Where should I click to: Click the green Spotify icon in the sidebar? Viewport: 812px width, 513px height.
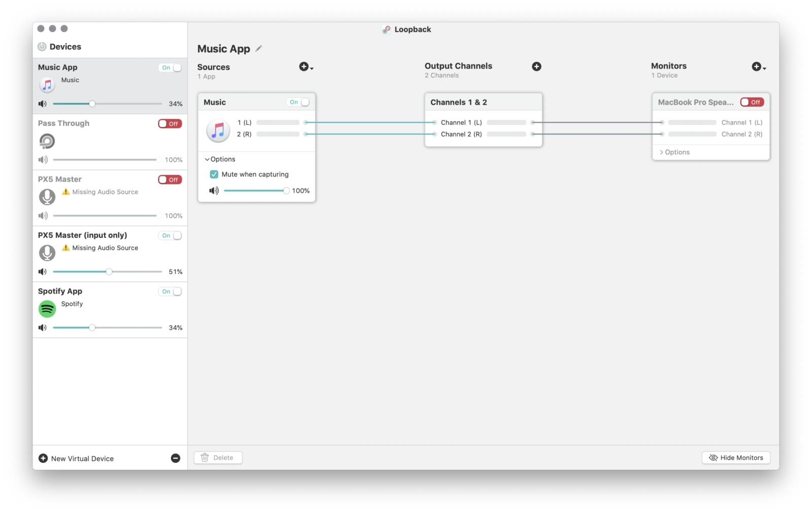tap(47, 308)
